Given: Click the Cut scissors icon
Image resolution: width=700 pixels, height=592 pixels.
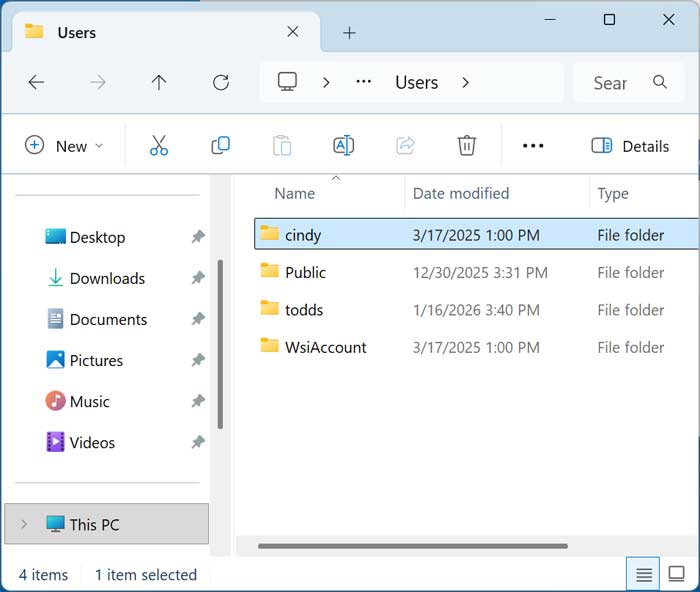Looking at the screenshot, I should pyautogui.click(x=159, y=146).
